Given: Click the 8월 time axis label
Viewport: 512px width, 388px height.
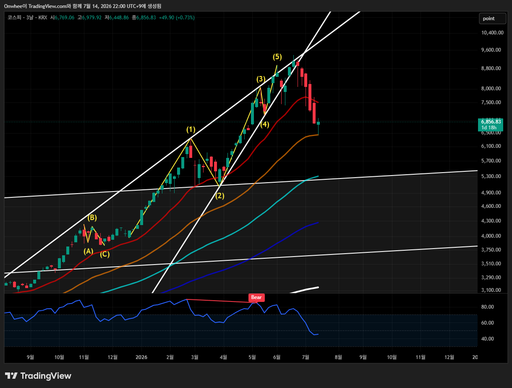Looking at the screenshot, I should point(338,357).
